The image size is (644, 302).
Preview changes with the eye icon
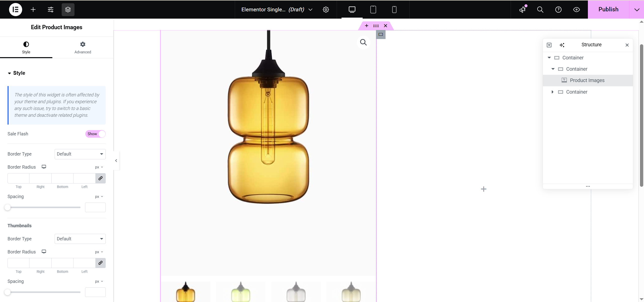pyautogui.click(x=576, y=9)
